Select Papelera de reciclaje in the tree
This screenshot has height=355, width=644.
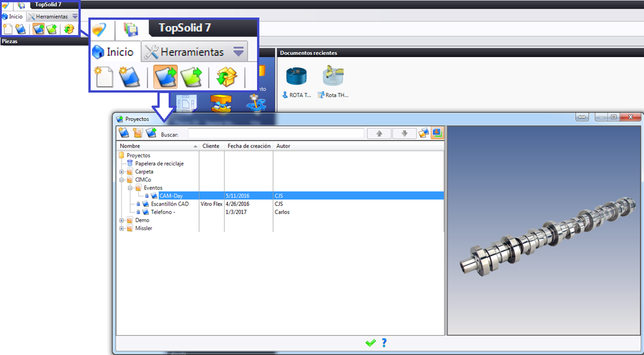(159, 163)
